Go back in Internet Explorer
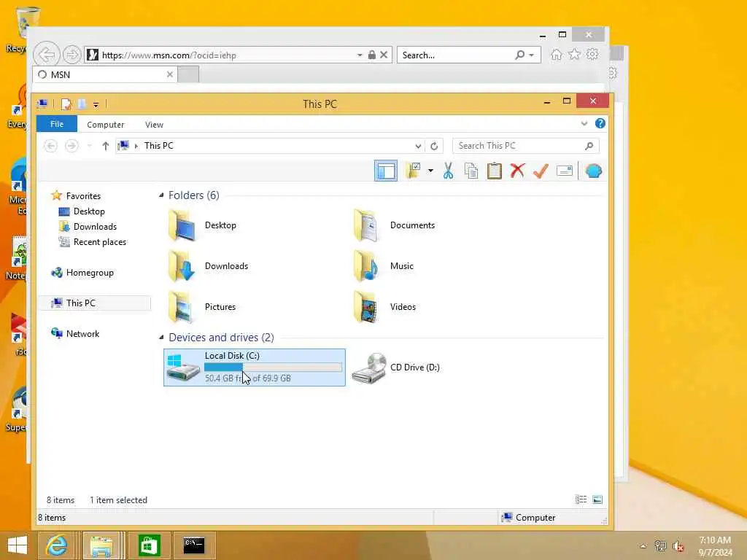Viewport: 747px width, 560px height. tap(47, 55)
